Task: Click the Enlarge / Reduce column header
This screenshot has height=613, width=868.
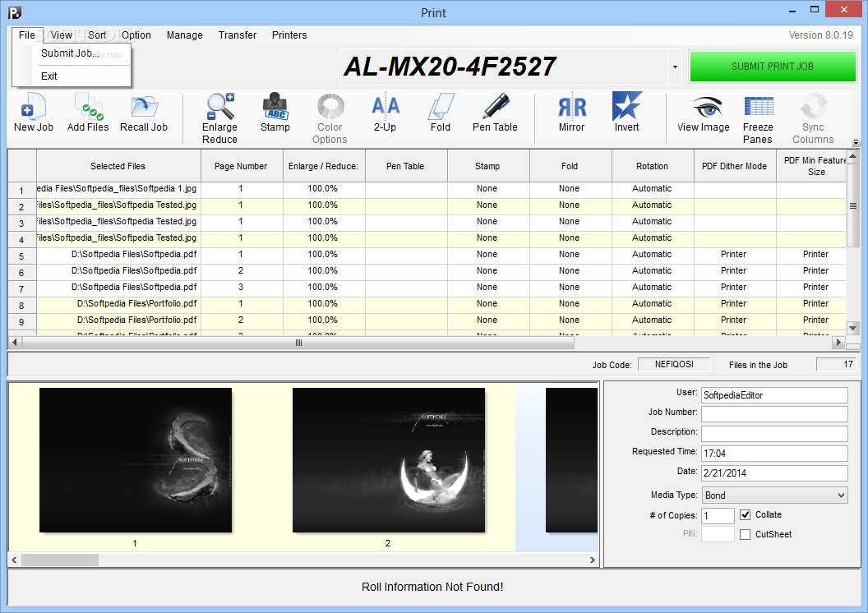Action: (324, 166)
